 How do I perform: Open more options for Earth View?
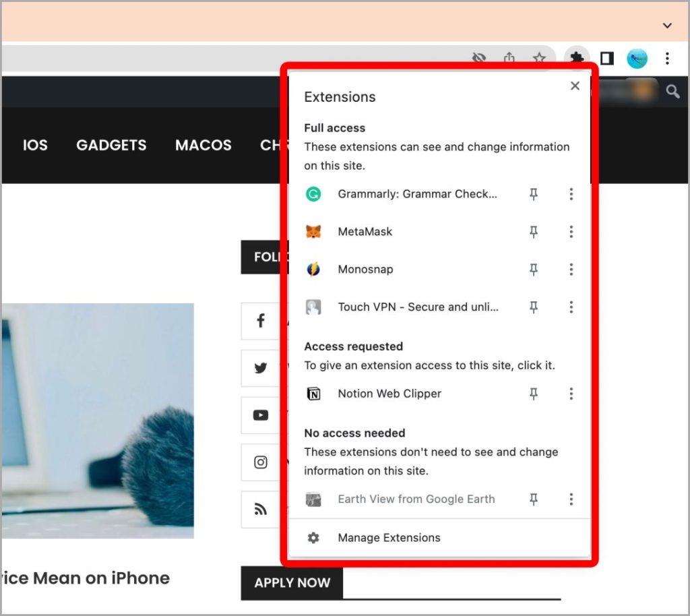coord(571,499)
